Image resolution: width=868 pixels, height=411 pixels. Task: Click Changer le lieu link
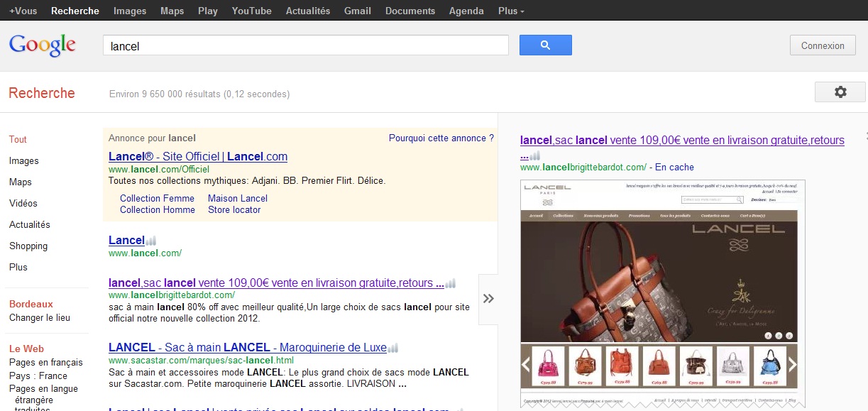coord(40,318)
